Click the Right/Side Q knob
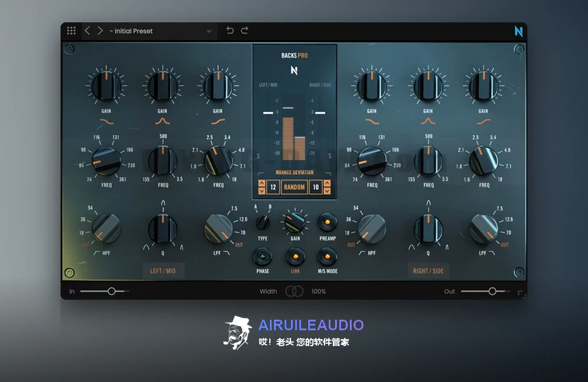Screen dimensions: 588x382 (x=428, y=229)
